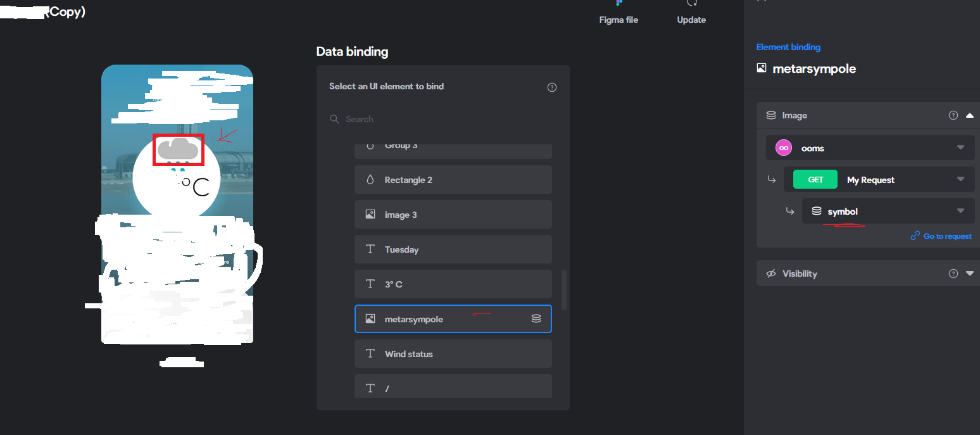Open the ooms data source dropdown
This screenshot has height=435, width=980.
(870, 148)
